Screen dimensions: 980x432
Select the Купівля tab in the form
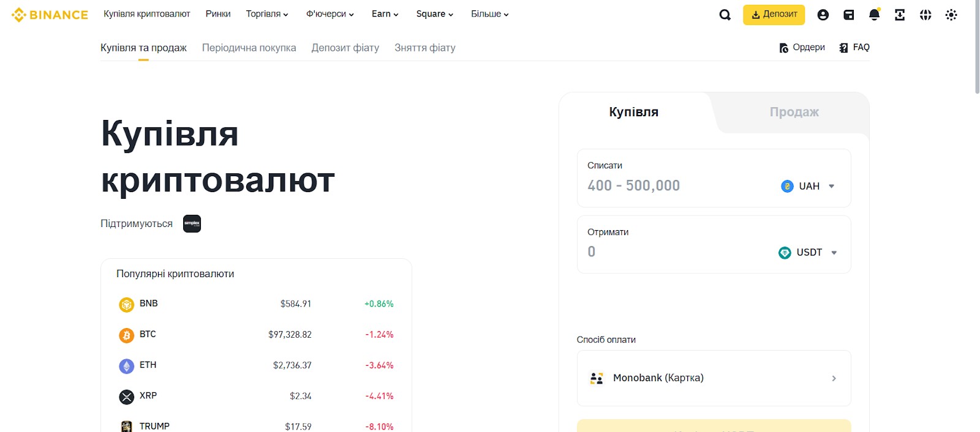[634, 112]
